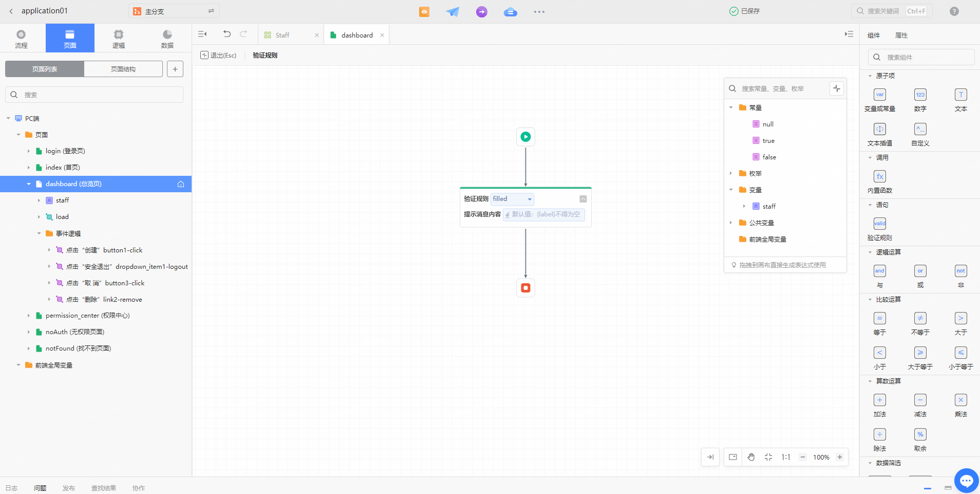
Task: Click the 搜索组件 search field
Action: [x=921, y=57]
